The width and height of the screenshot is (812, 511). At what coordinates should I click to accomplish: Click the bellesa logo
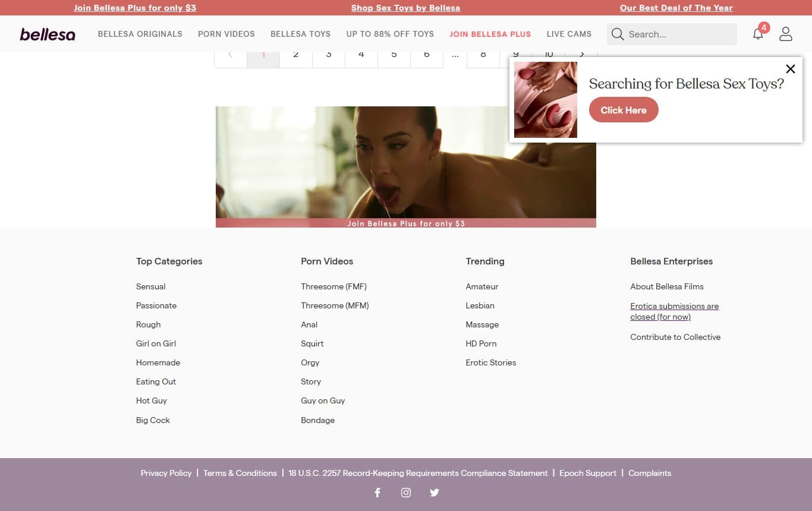[48, 34]
